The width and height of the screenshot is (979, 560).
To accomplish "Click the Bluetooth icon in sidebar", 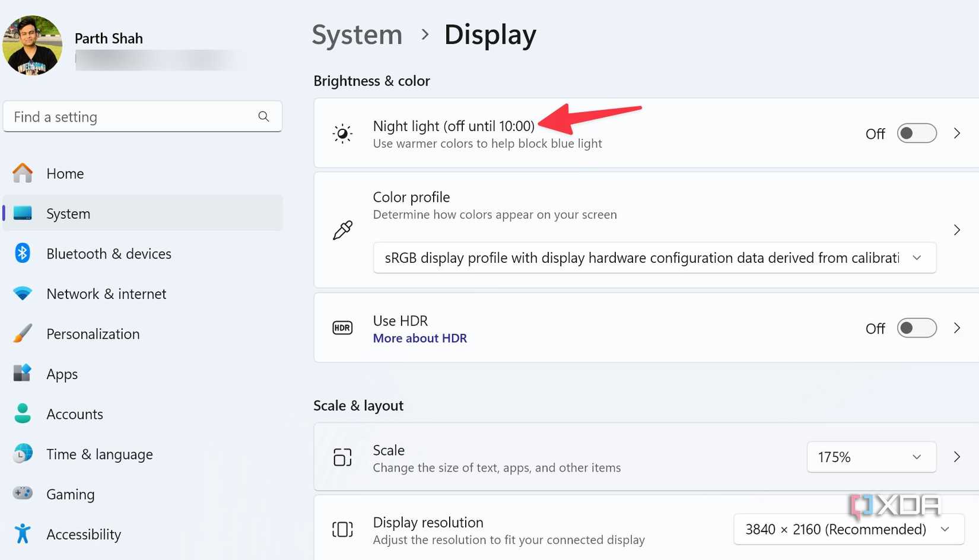I will 23,253.
